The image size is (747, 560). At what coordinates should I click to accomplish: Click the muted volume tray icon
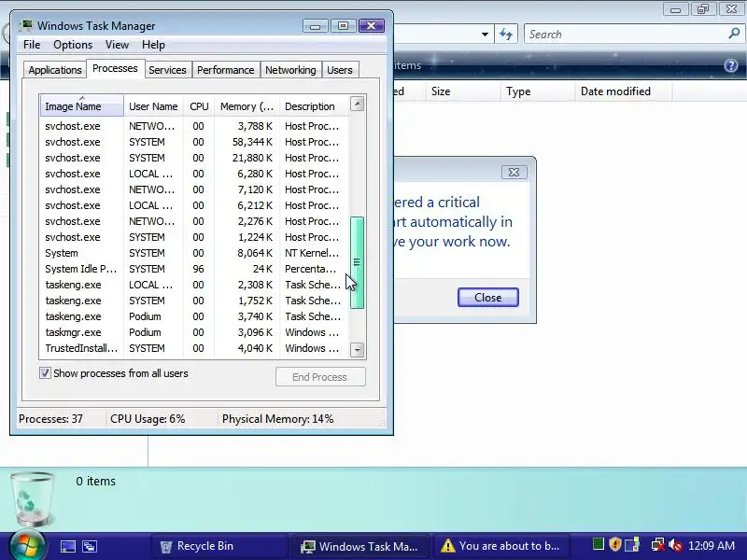675,545
